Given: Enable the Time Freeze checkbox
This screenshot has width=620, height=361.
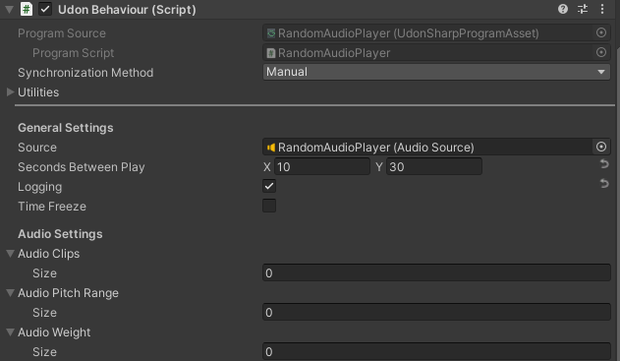Looking at the screenshot, I should point(269,206).
